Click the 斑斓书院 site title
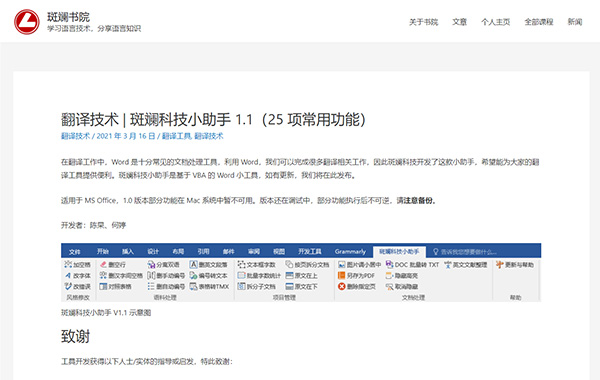The width and height of the screenshot is (600, 380). coord(68,16)
